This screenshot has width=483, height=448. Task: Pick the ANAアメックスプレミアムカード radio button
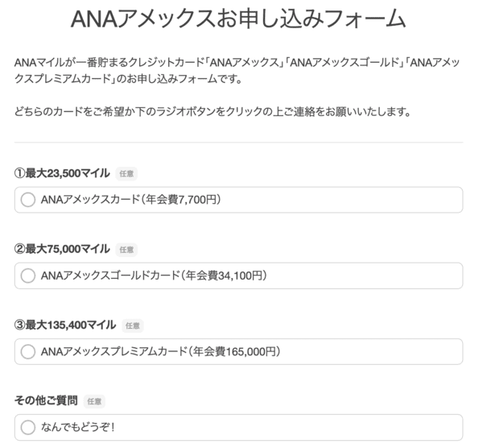(28, 351)
